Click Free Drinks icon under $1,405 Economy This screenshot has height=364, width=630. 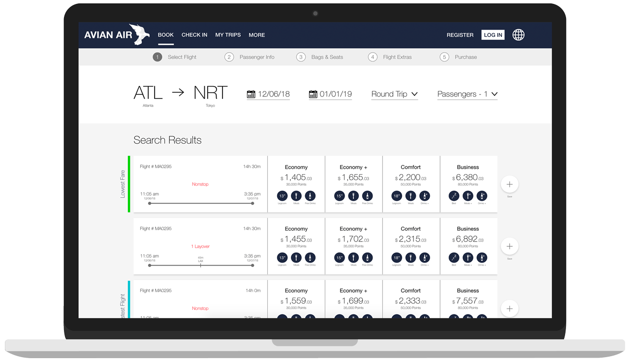310,196
